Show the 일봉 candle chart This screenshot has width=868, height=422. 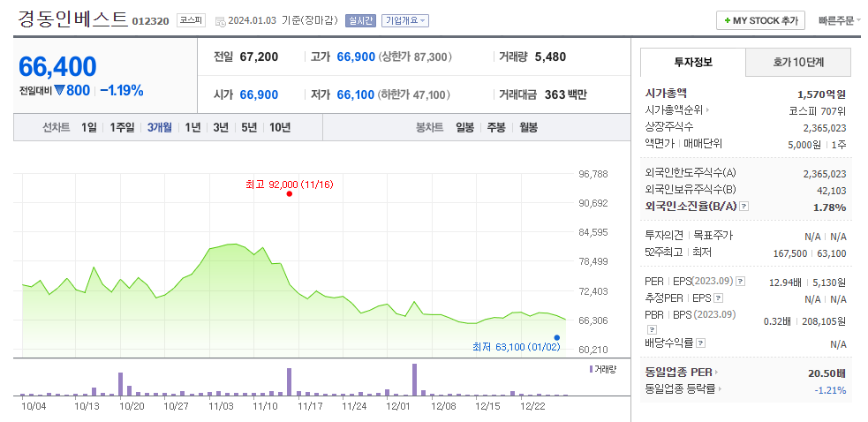tap(465, 127)
